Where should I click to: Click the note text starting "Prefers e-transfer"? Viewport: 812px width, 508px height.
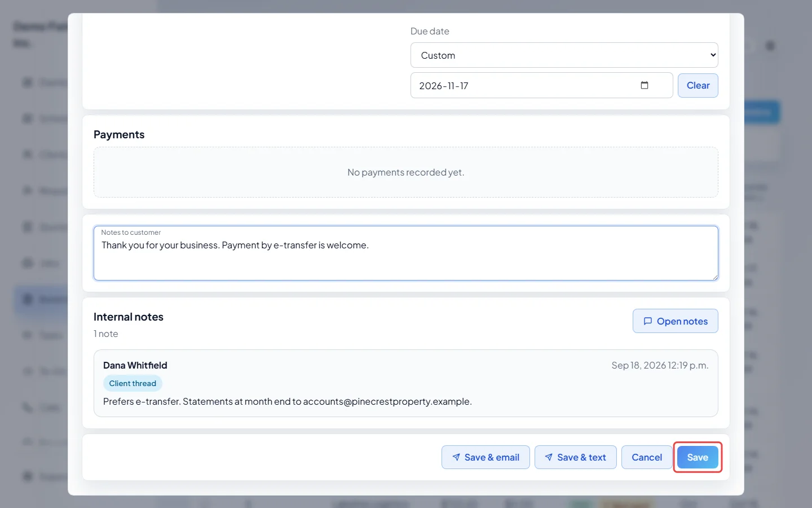(288, 401)
